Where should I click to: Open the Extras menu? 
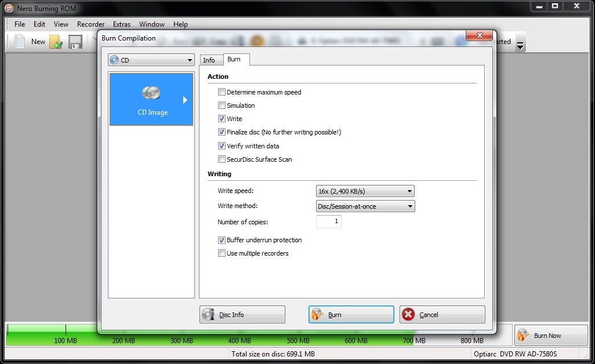[x=121, y=24]
